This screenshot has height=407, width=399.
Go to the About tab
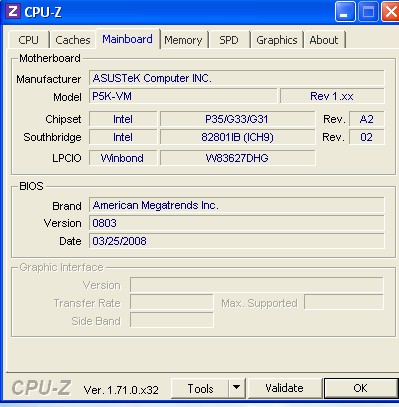click(324, 40)
